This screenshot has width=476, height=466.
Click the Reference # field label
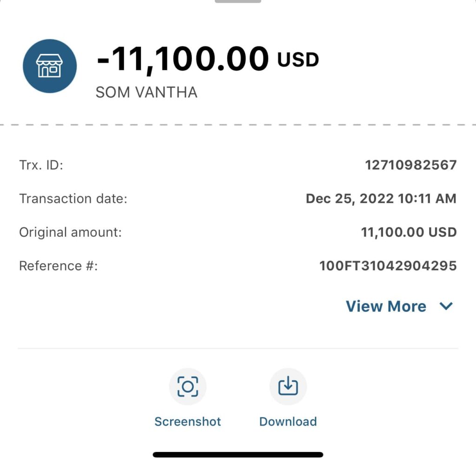(x=59, y=266)
